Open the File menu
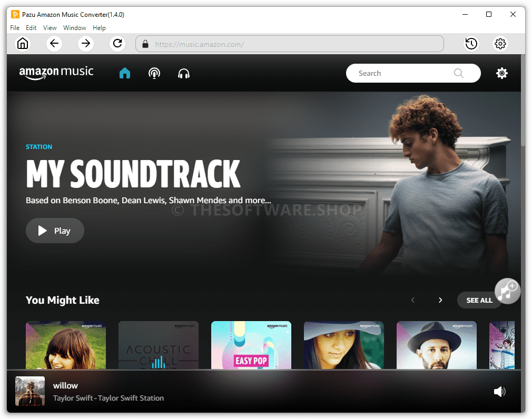The width and height of the screenshot is (532, 419). (15, 28)
